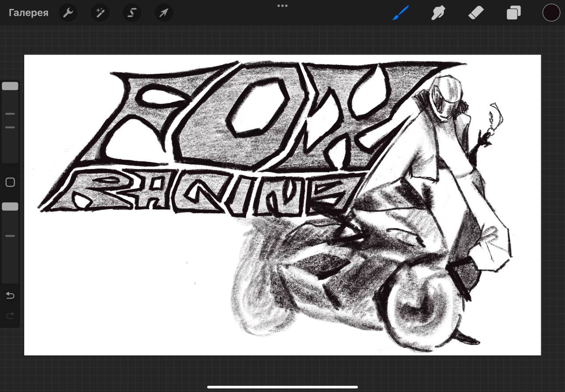Tap the drawing canvas artwork
Screen dimensions: 565x392
pyautogui.click(x=282, y=205)
